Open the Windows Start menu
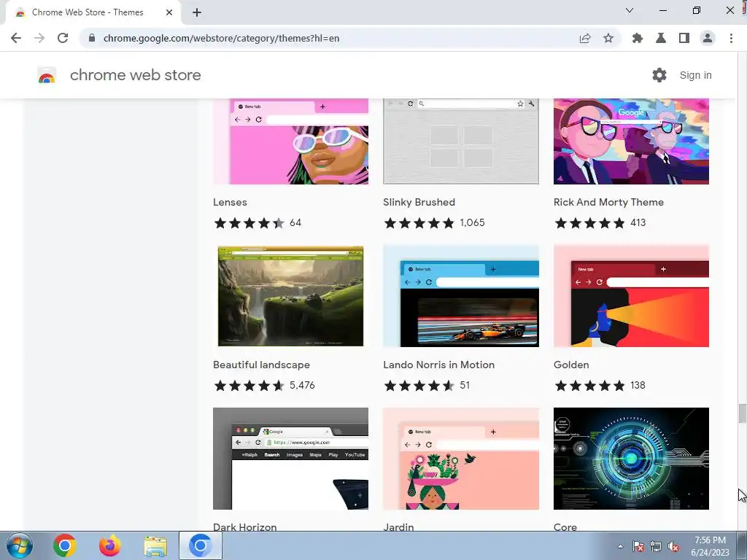The width and height of the screenshot is (747, 560). 20,545
